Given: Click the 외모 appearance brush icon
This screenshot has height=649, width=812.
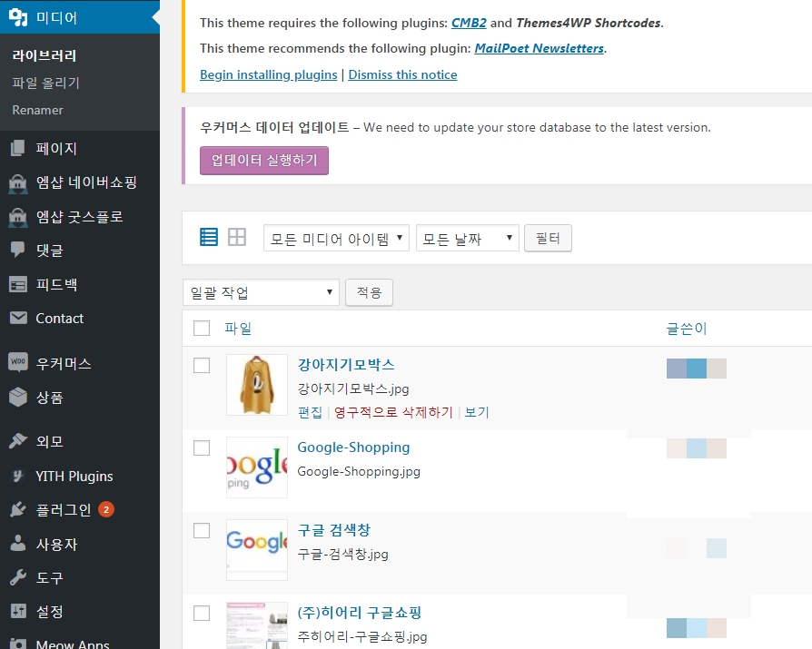Looking at the screenshot, I should point(18,442).
